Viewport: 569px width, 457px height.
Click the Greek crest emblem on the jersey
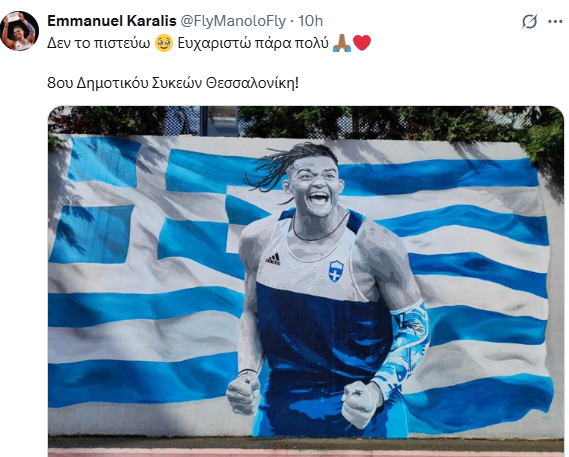click(x=336, y=271)
